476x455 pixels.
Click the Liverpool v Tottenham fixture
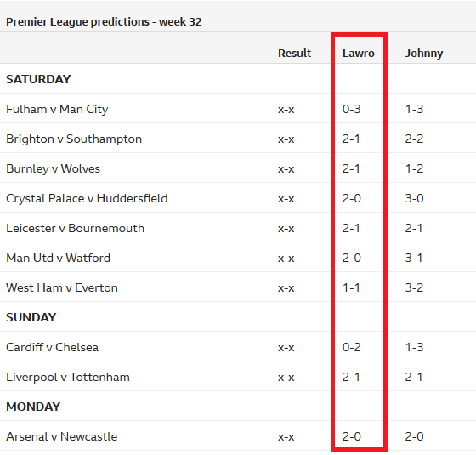pos(68,377)
